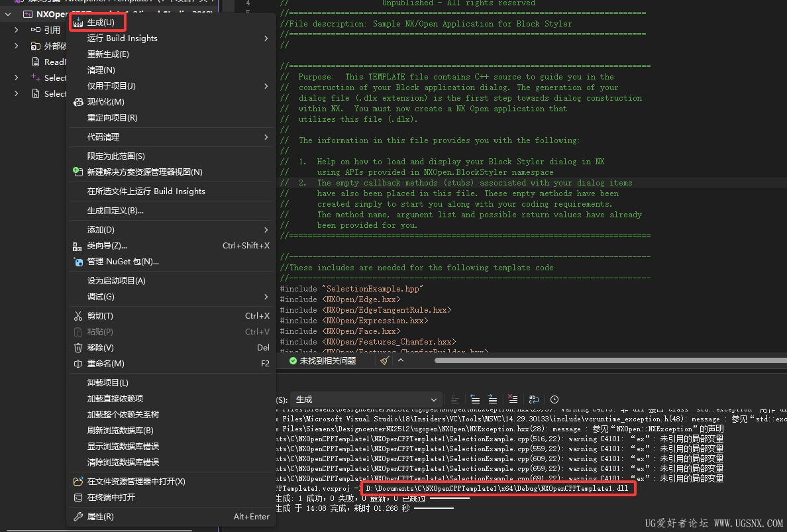The height and width of the screenshot is (532, 787).
Task: Select 重新生成(E) rebuild from context menu
Action: (108, 54)
